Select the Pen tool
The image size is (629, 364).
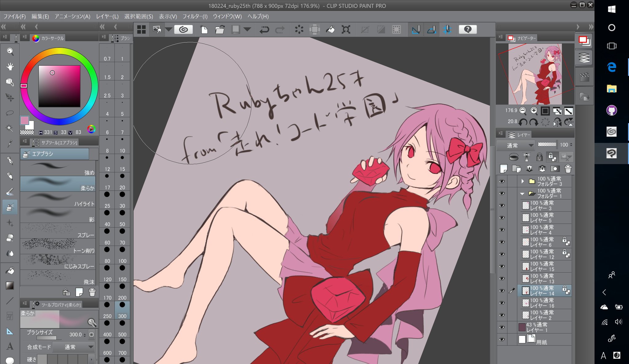click(x=10, y=161)
